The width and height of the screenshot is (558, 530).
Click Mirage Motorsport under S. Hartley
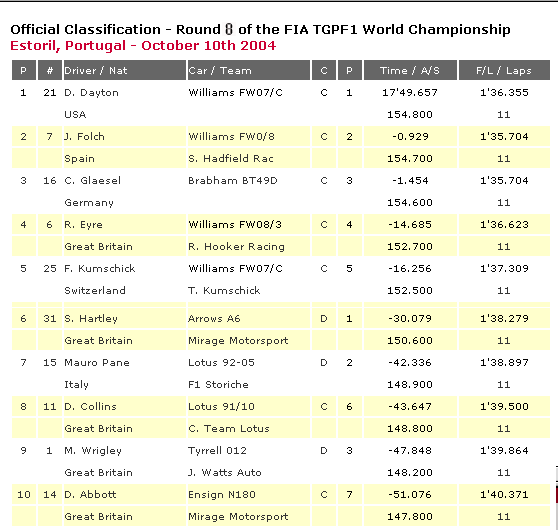238,340
